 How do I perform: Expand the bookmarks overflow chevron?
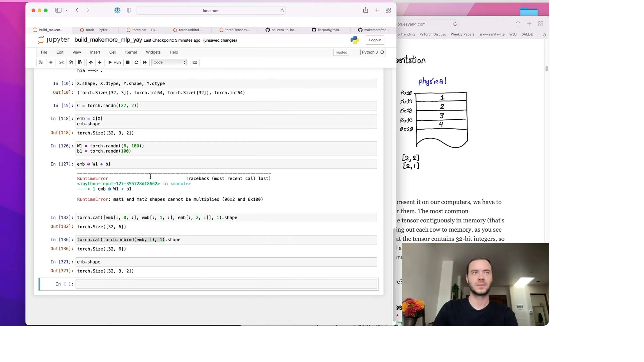[x=544, y=35]
